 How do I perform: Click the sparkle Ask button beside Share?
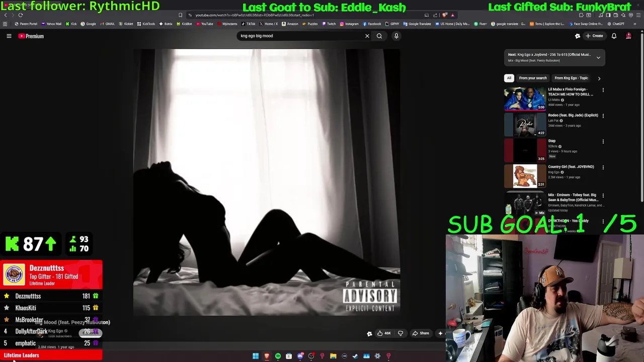point(440,333)
